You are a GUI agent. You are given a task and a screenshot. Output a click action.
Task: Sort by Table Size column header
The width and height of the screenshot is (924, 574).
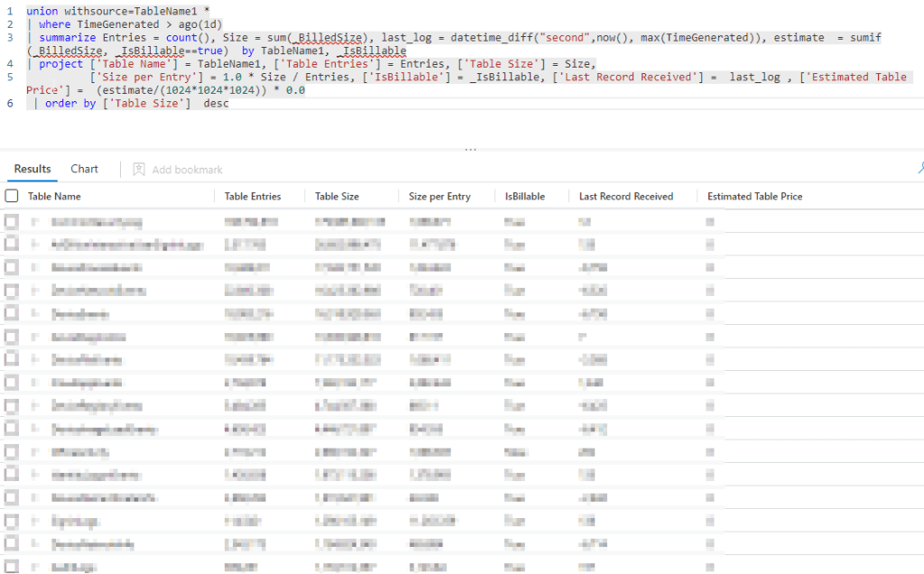(337, 196)
